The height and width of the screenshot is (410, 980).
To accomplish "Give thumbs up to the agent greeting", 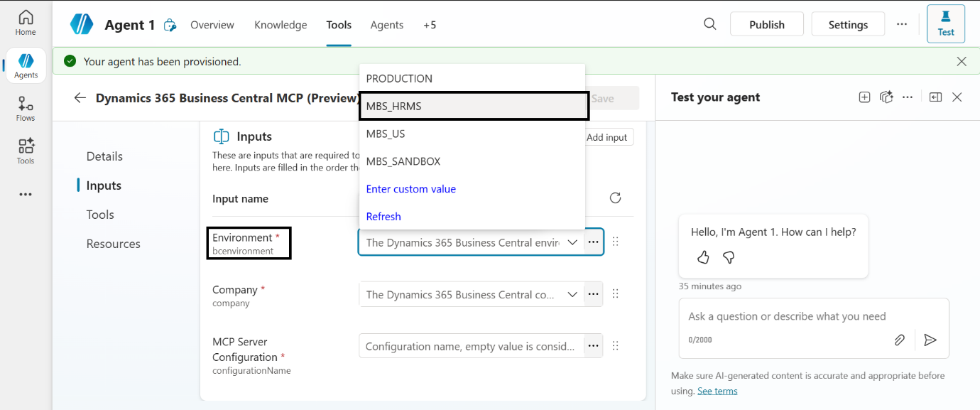I will (x=703, y=257).
